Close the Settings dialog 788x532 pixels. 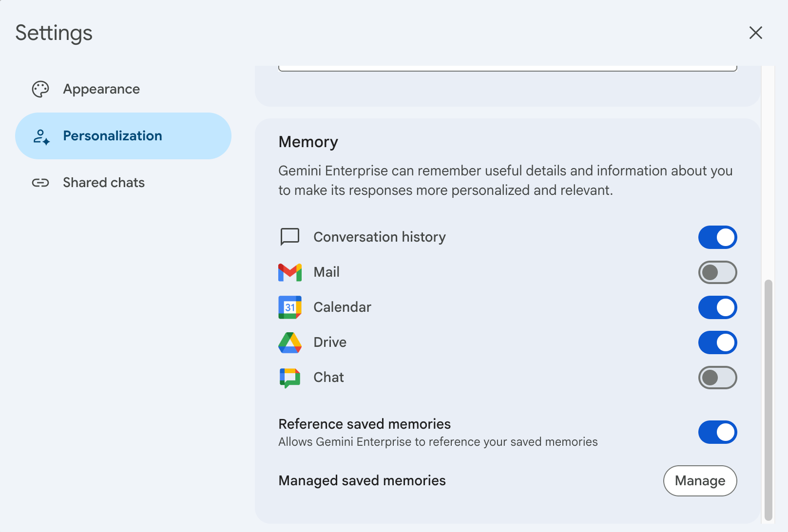756,33
